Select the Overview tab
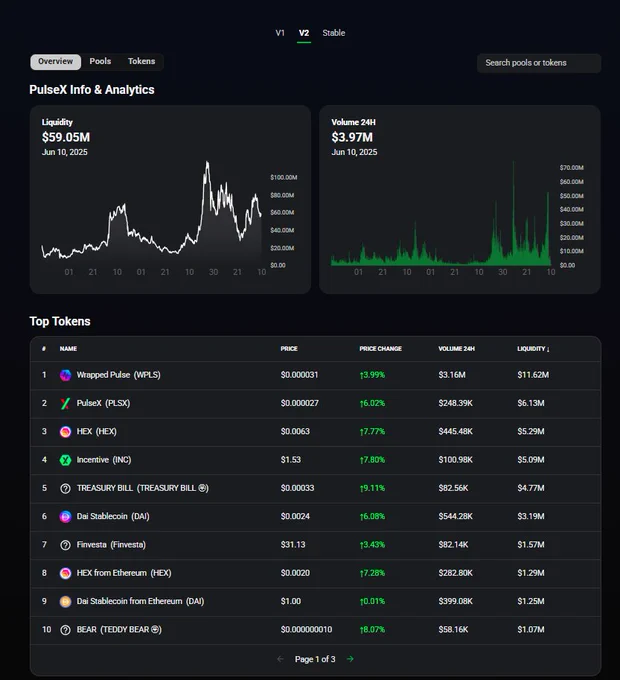The width and height of the screenshot is (620, 680). tap(55, 62)
